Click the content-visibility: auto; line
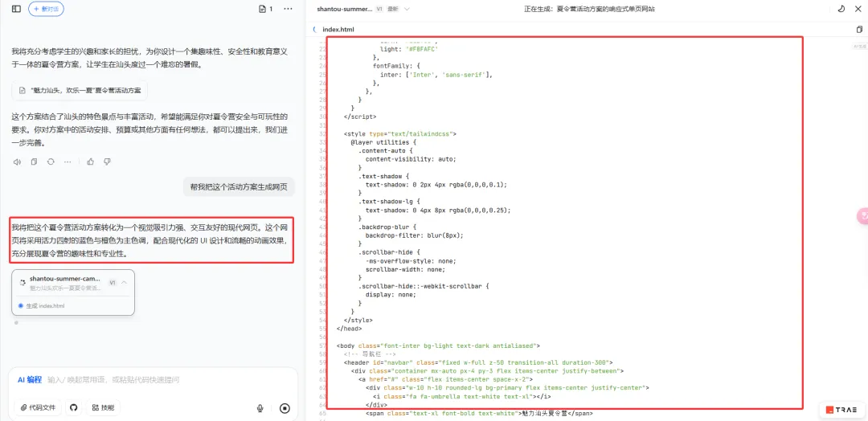The image size is (868, 421). coord(410,158)
